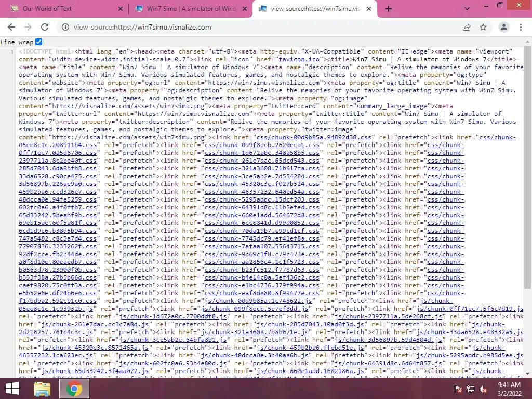This screenshot has height=399, width=532.
Task: Open js/chunk-321a3608.7b8b671e.js link
Action: 255,332
